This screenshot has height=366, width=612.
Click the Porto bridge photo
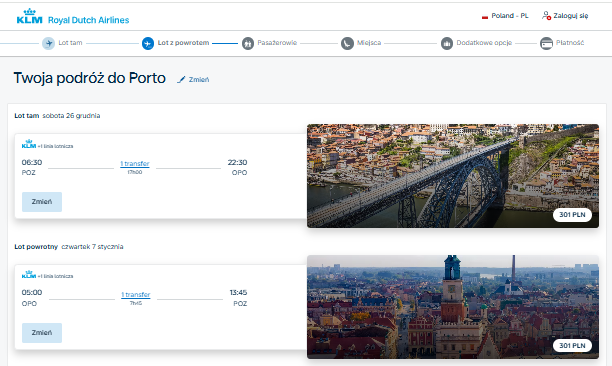pyautogui.click(x=453, y=176)
